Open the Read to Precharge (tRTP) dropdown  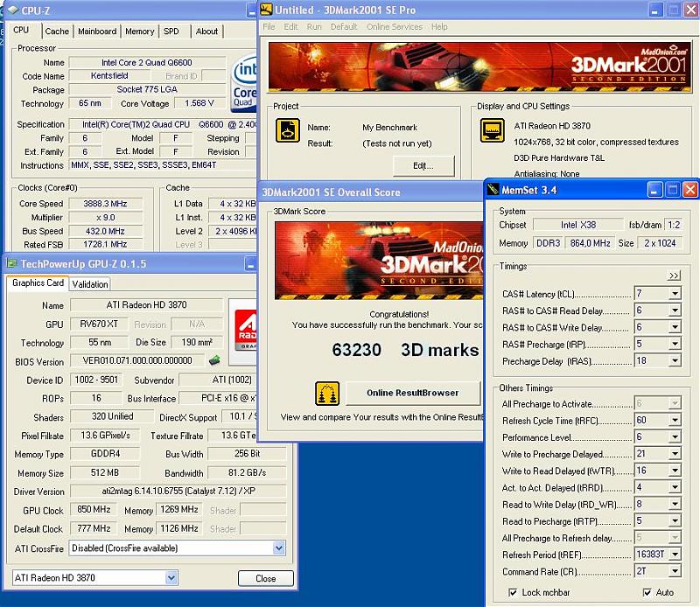tap(675, 521)
